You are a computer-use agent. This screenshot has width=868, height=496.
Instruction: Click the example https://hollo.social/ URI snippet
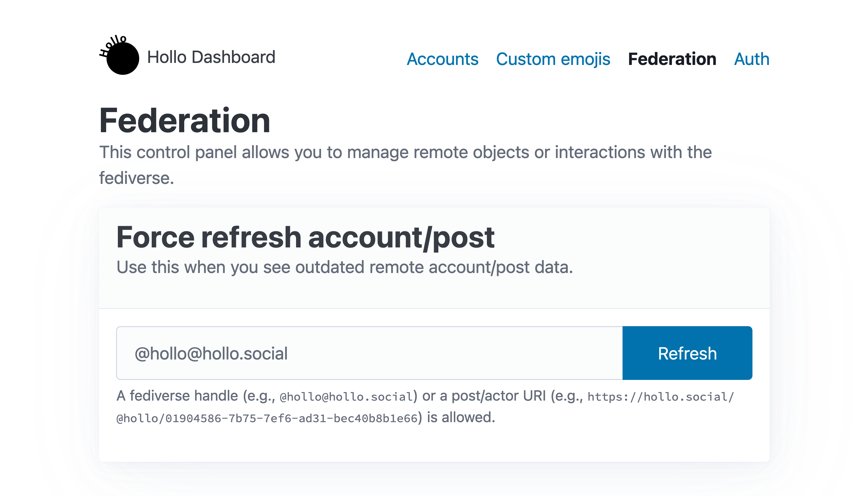660,397
